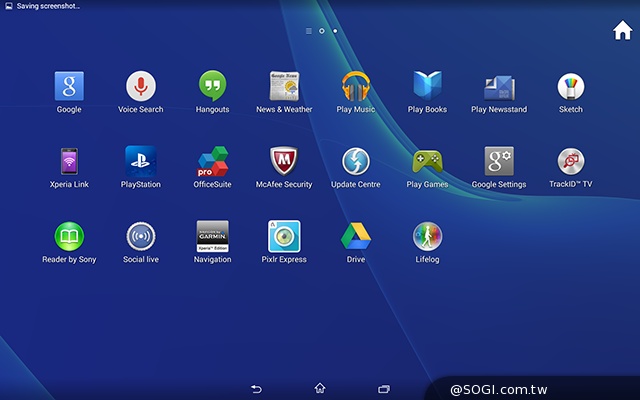Open Play Newsstand app
This screenshot has width=640, height=400.
(499, 87)
